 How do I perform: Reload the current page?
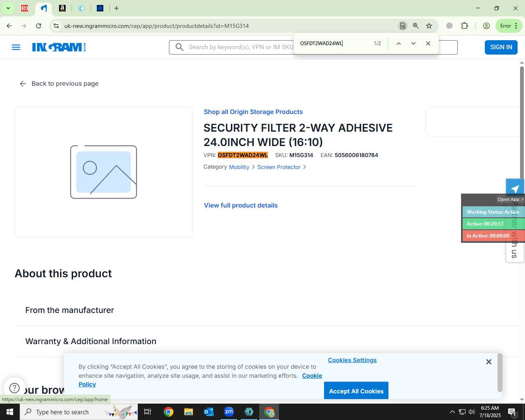[39, 26]
